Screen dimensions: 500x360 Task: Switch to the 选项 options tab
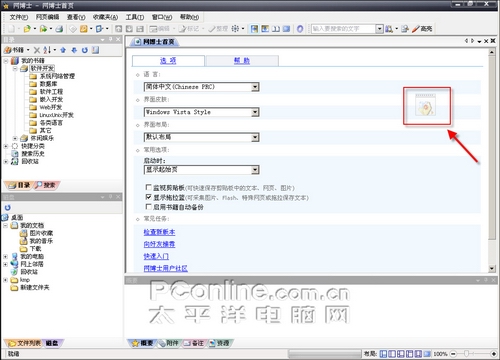coord(168,61)
